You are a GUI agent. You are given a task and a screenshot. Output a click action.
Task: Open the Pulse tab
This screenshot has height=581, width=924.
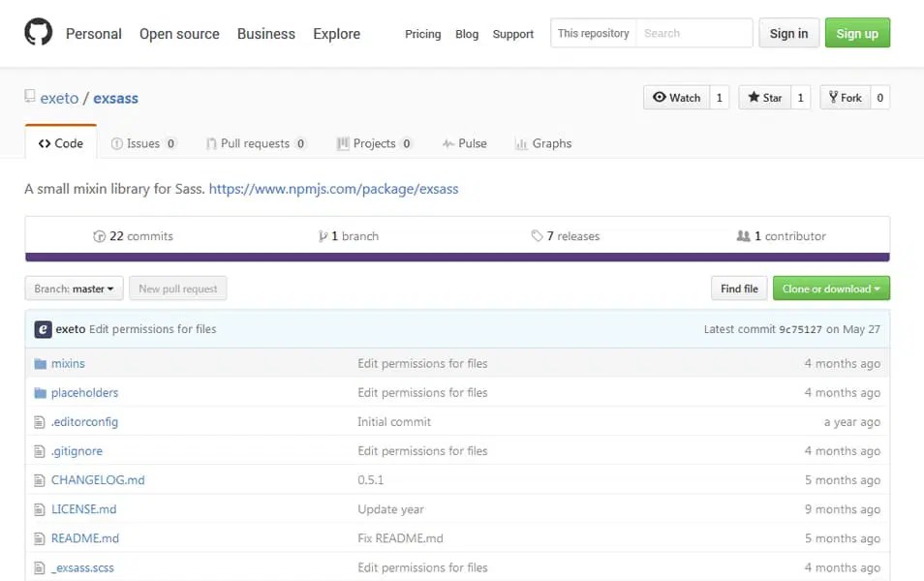coord(464,142)
